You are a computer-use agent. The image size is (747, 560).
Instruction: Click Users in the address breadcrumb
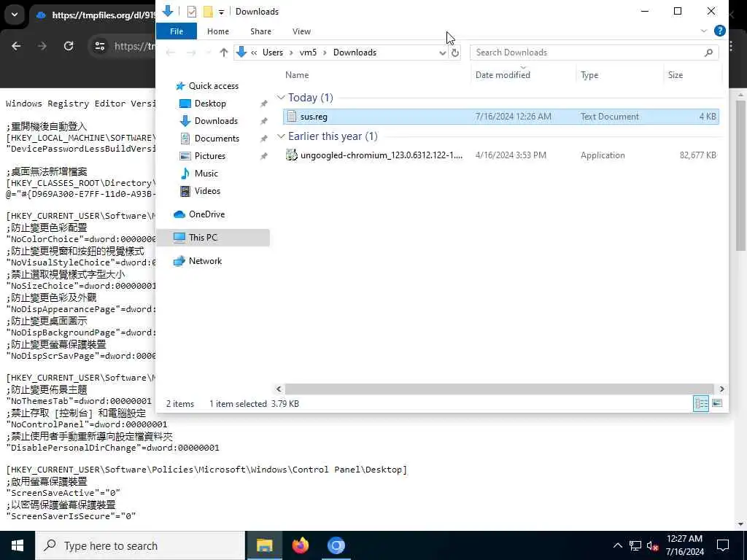(273, 52)
